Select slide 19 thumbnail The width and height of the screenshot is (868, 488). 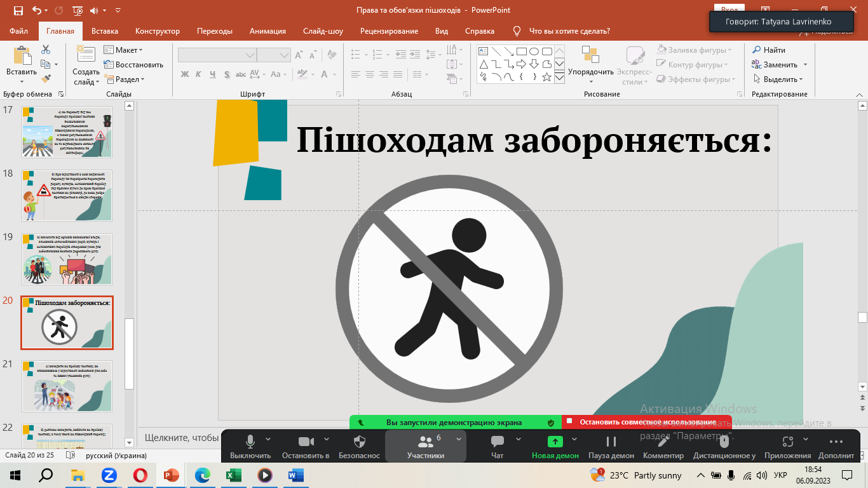click(x=67, y=259)
